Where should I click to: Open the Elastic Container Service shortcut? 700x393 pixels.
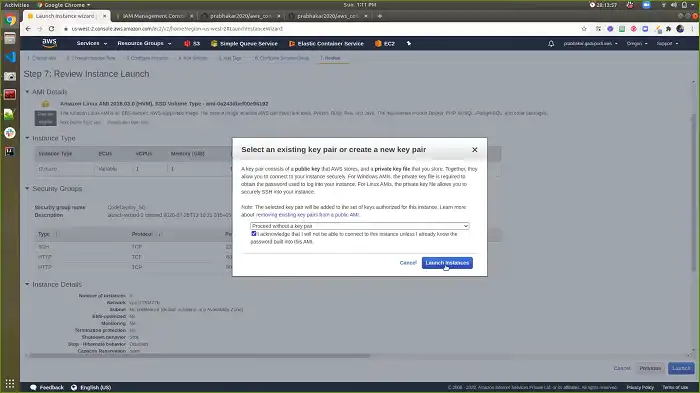coord(326,43)
